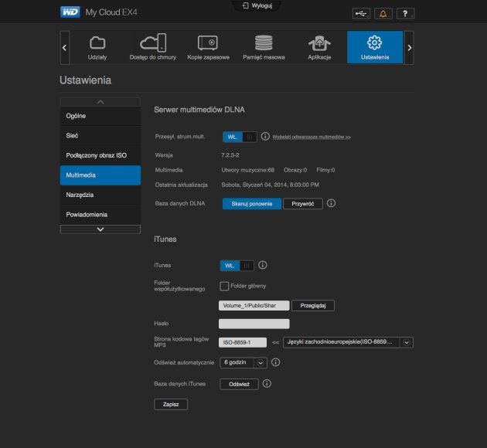
Task: Click the info icon beside Baza danych DLNA
Action: [331, 203]
